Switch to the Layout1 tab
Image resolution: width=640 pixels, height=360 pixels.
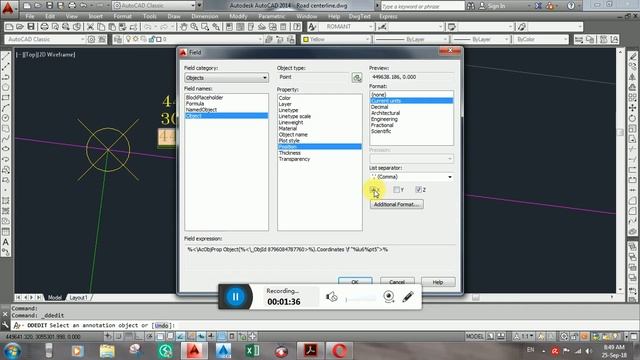point(78,298)
